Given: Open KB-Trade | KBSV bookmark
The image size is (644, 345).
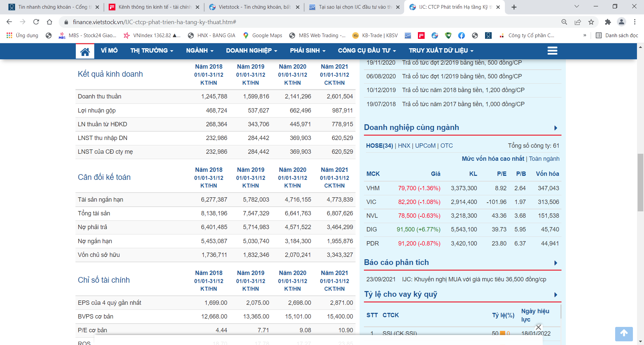Looking at the screenshot, I should pyautogui.click(x=375, y=36).
